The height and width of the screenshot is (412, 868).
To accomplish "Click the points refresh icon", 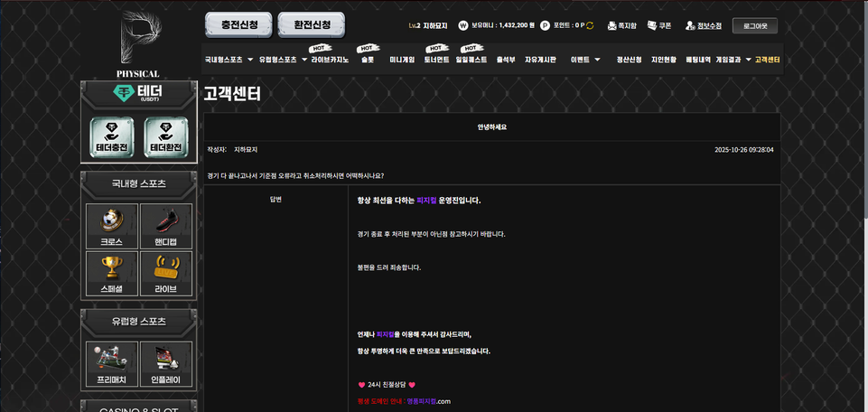I will 590,26.
